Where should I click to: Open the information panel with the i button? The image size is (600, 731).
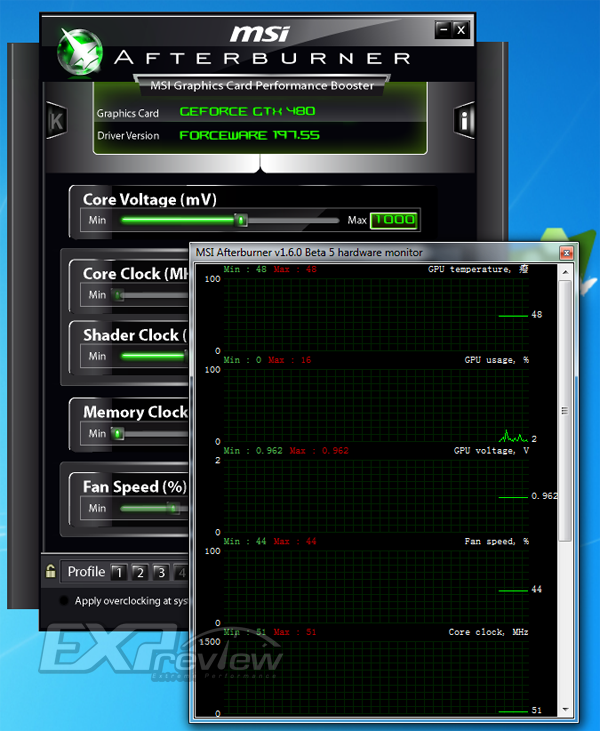pos(464,120)
